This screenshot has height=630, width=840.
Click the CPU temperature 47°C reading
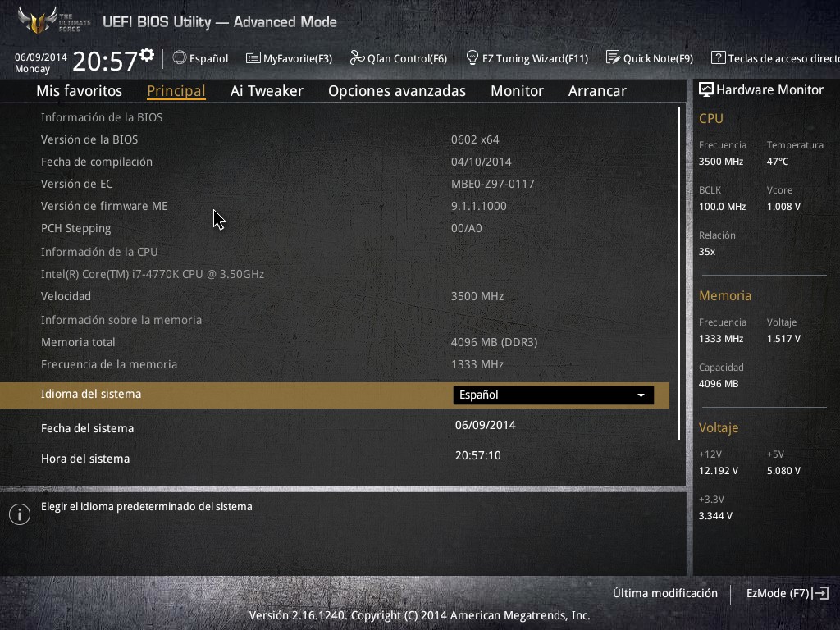778,162
